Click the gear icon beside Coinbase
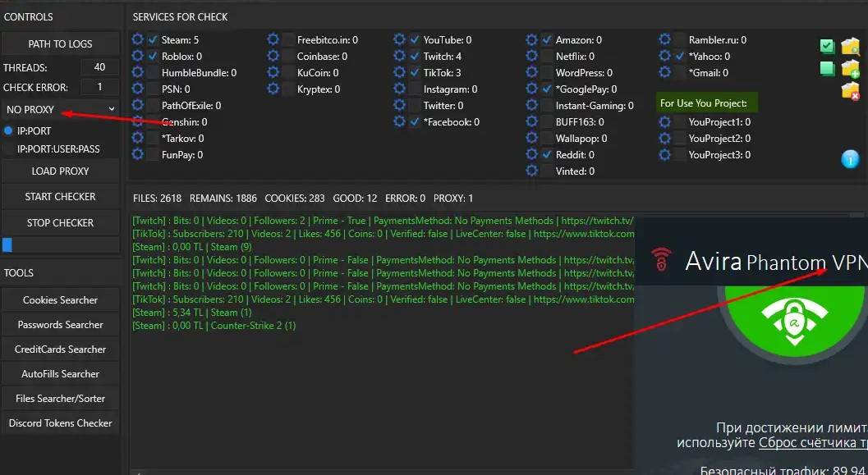The image size is (868, 475). point(273,57)
